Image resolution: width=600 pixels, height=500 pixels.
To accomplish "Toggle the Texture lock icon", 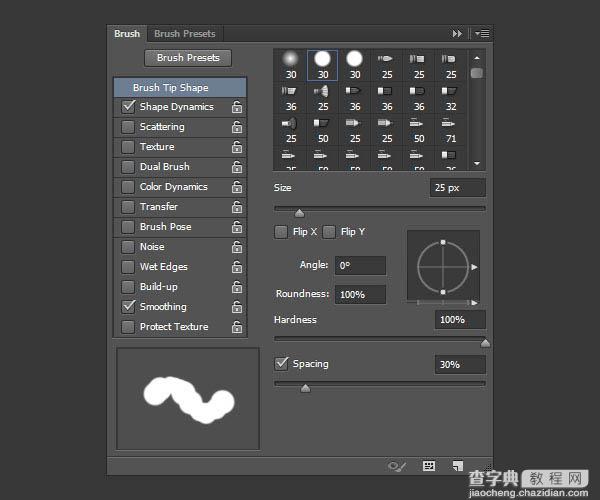I will pyautogui.click(x=237, y=147).
